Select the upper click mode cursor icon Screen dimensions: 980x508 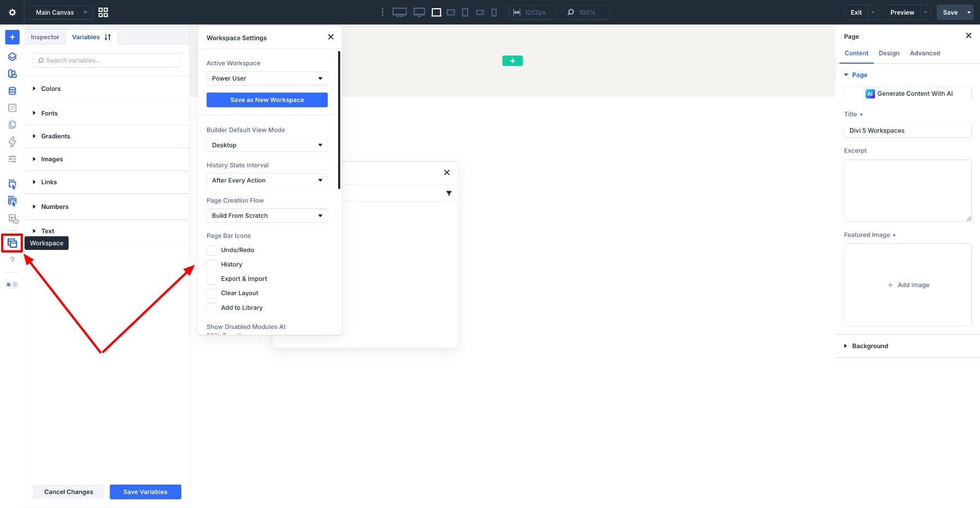coord(12,185)
